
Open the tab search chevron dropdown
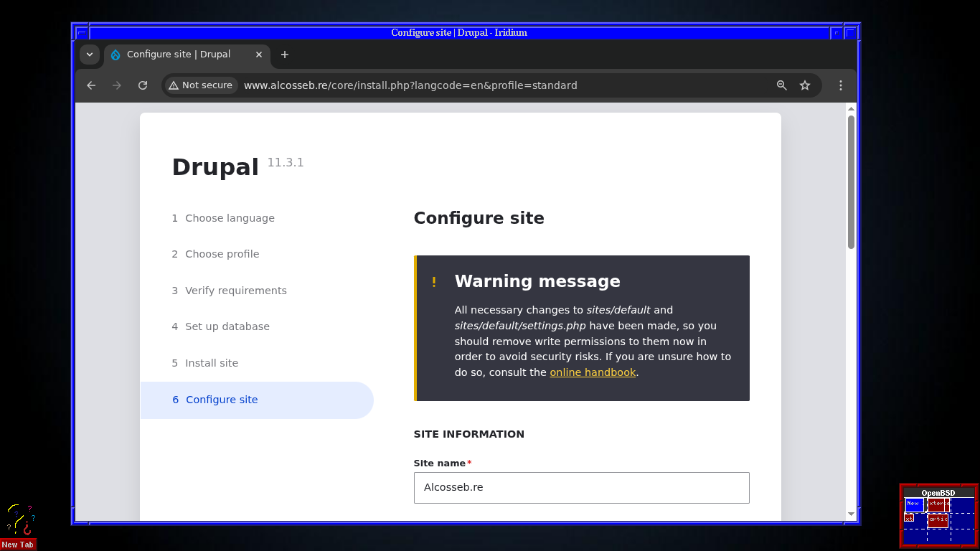(89, 55)
